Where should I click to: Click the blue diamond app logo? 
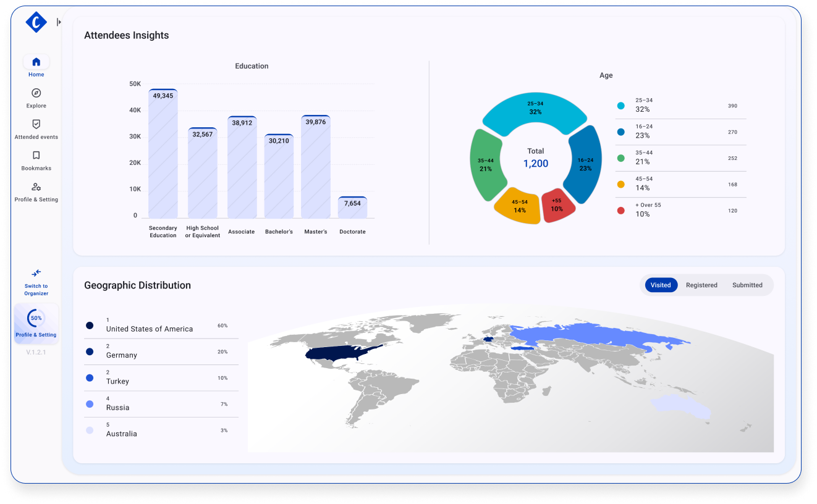click(36, 23)
